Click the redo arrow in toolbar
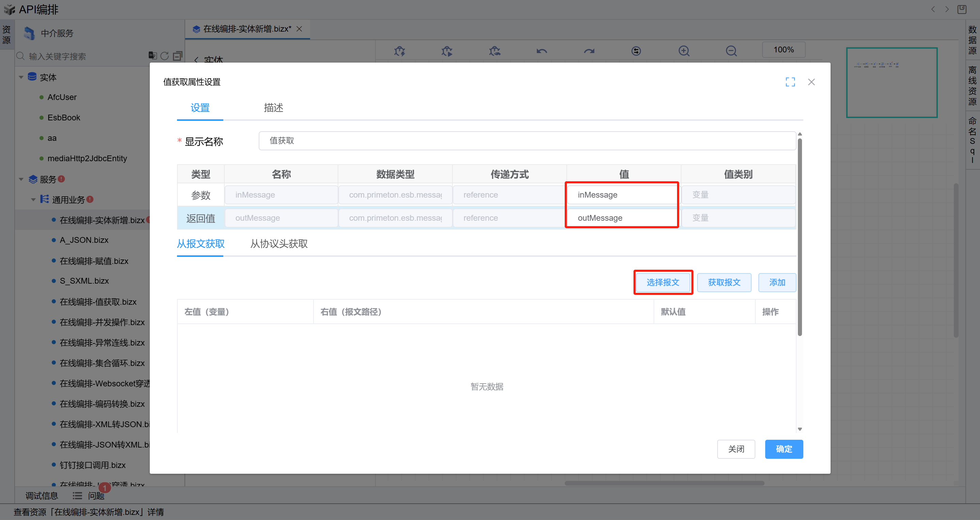This screenshot has height=520, width=980. [589, 51]
